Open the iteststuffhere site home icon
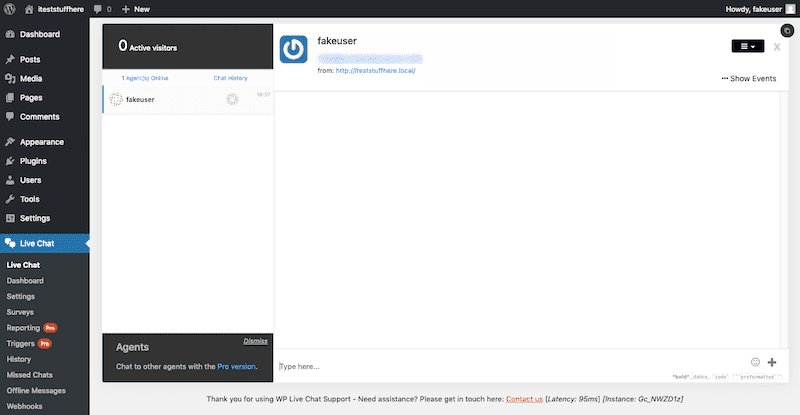 (29, 9)
